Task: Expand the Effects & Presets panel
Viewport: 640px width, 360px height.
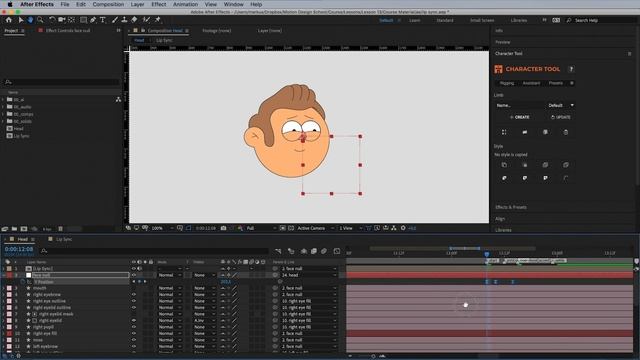Action: [x=511, y=207]
